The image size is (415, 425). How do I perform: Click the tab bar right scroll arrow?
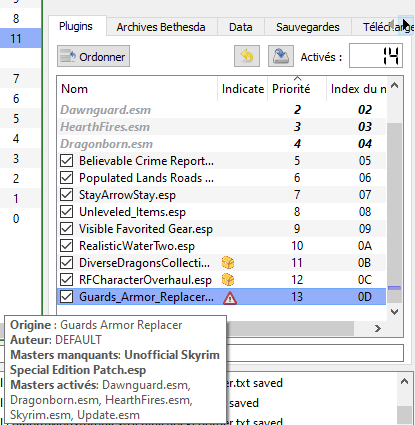point(406,25)
